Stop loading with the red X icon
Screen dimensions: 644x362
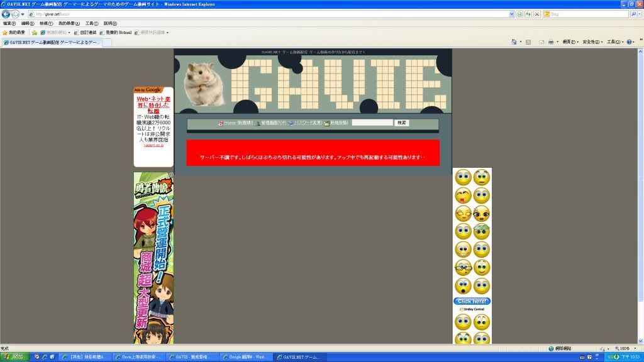click(x=537, y=14)
